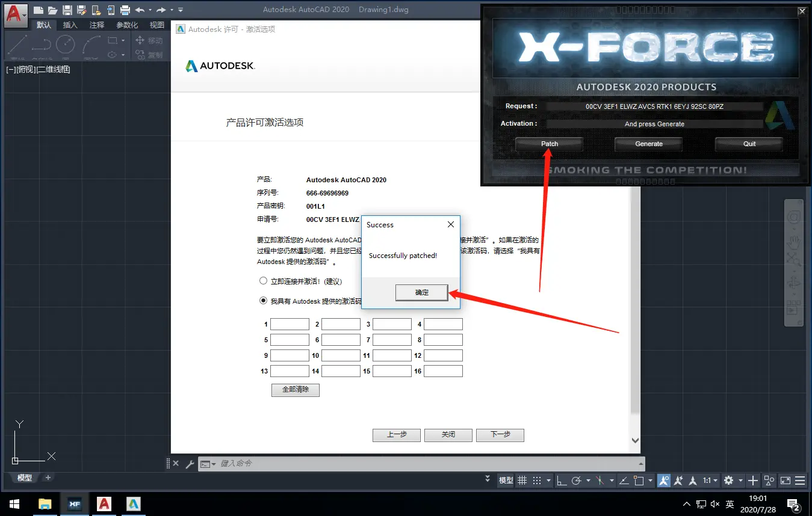Toggle object snap tracking icon

click(624, 481)
